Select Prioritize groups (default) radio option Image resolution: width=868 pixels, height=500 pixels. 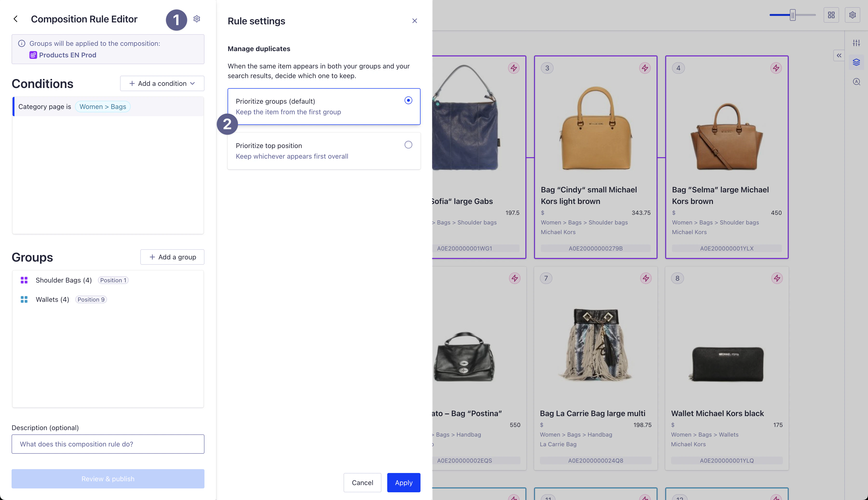[408, 100]
